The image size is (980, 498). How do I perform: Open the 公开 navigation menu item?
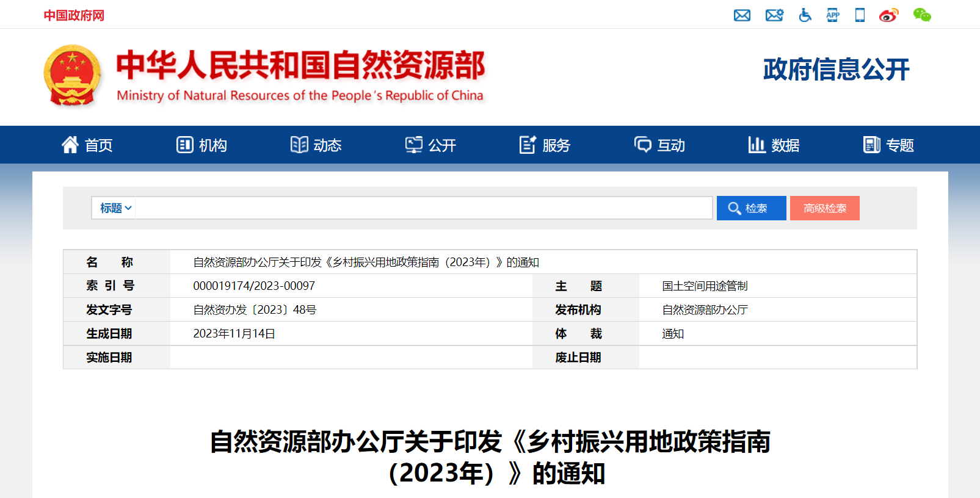430,145
